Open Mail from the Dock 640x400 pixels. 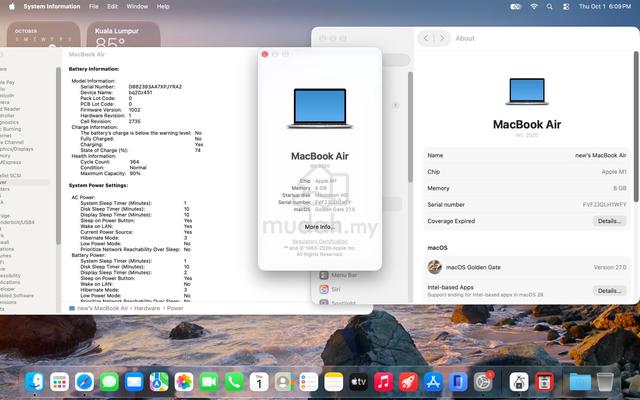point(134,382)
